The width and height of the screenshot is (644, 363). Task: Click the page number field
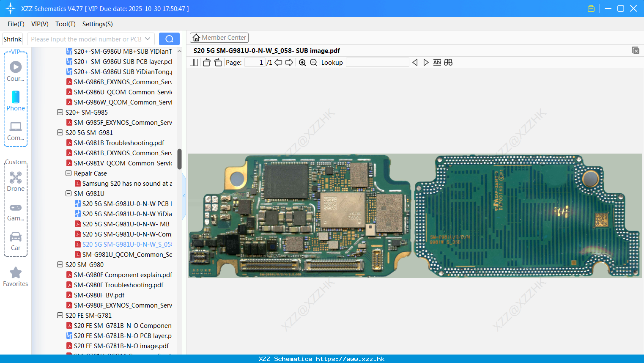(x=255, y=63)
